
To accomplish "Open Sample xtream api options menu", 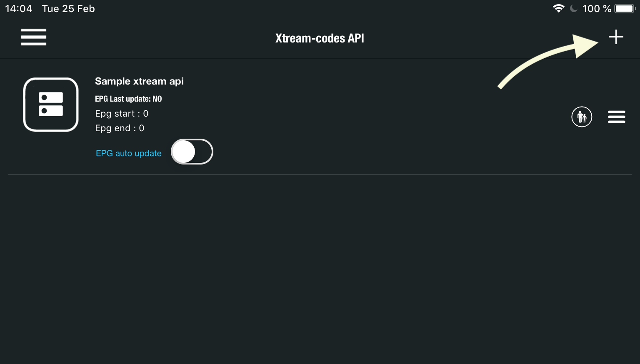I will tap(616, 117).
